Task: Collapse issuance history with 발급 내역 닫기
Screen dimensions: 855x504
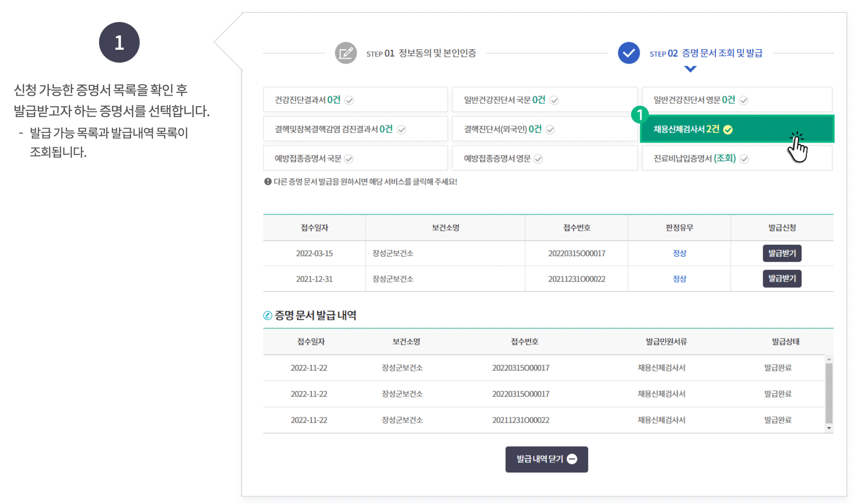Action: [x=546, y=459]
